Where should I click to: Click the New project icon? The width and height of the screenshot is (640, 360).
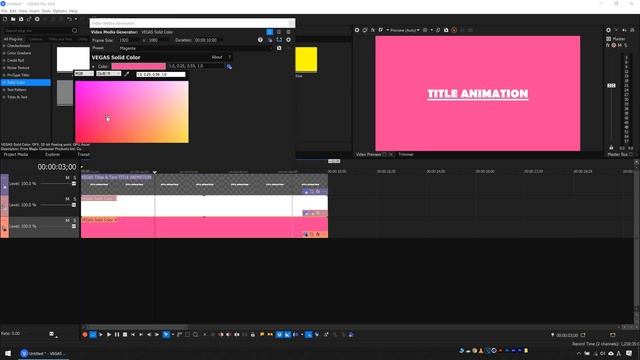pos(5,19)
